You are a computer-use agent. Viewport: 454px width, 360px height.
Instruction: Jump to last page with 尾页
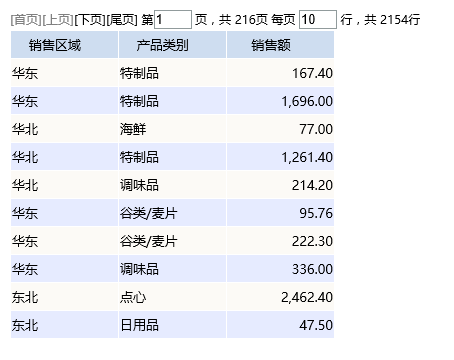(122, 20)
